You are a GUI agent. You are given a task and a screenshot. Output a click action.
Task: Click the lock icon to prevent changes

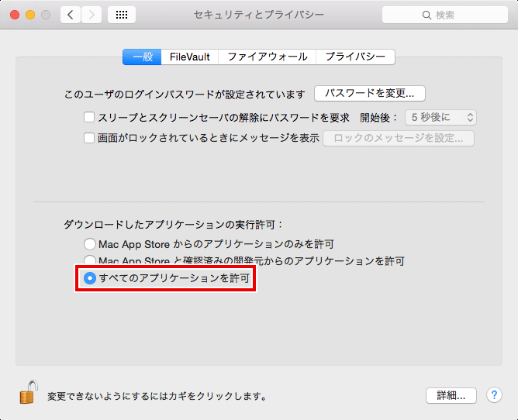coord(28,393)
